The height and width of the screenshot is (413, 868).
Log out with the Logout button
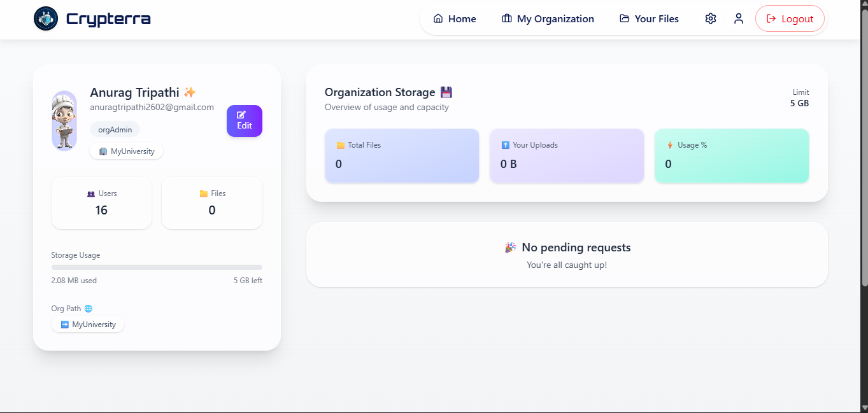pyautogui.click(x=790, y=18)
